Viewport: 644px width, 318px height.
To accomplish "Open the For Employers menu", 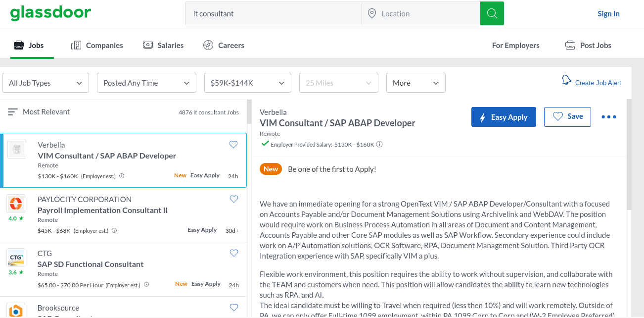I will coord(516,45).
